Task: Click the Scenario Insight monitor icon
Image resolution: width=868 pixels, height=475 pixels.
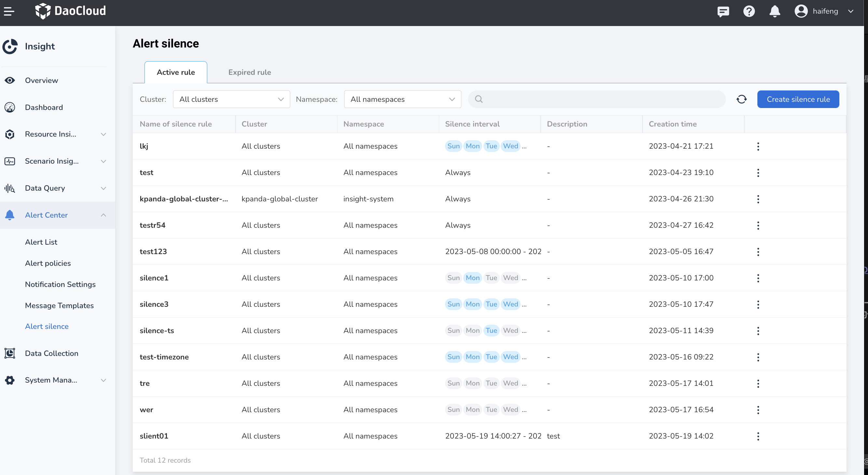Action: [x=10, y=161]
